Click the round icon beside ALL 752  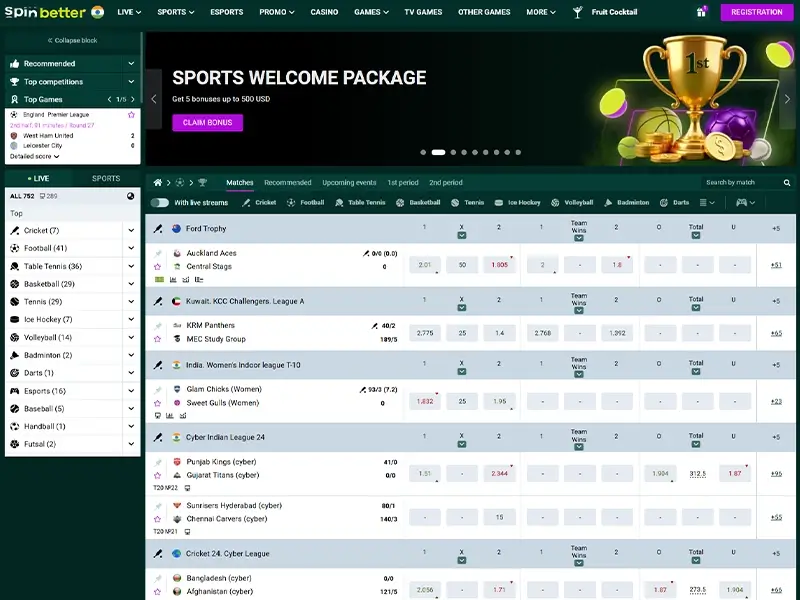131,196
